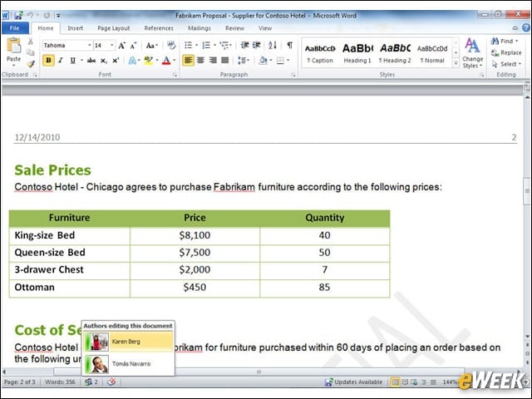The height and width of the screenshot is (399, 532).
Task: Click the Undo arrow icon
Action: (30, 15)
